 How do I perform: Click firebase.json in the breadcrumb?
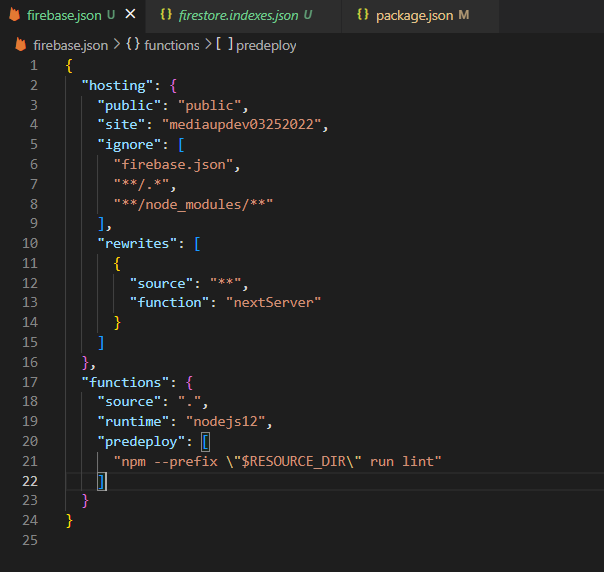tap(70, 45)
